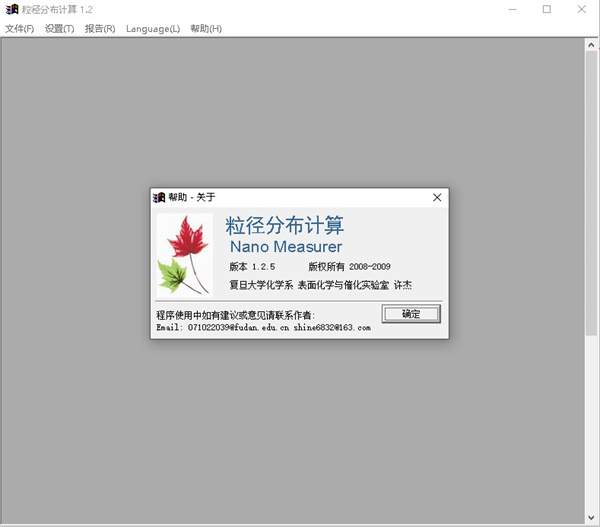Open the 帮助(H) menu
Screen dimensions: 600x527
(206, 29)
